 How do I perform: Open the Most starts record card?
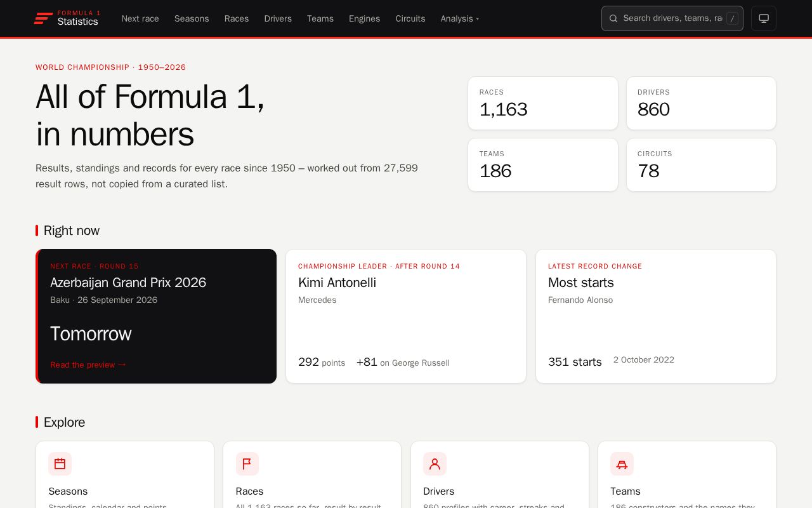coord(656,316)
